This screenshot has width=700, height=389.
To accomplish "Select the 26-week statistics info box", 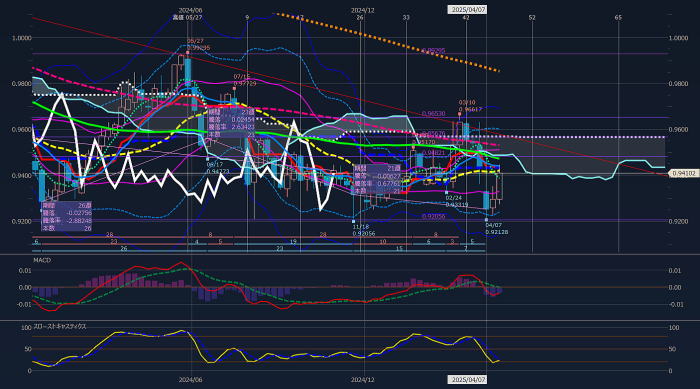I will click(67, 217).
